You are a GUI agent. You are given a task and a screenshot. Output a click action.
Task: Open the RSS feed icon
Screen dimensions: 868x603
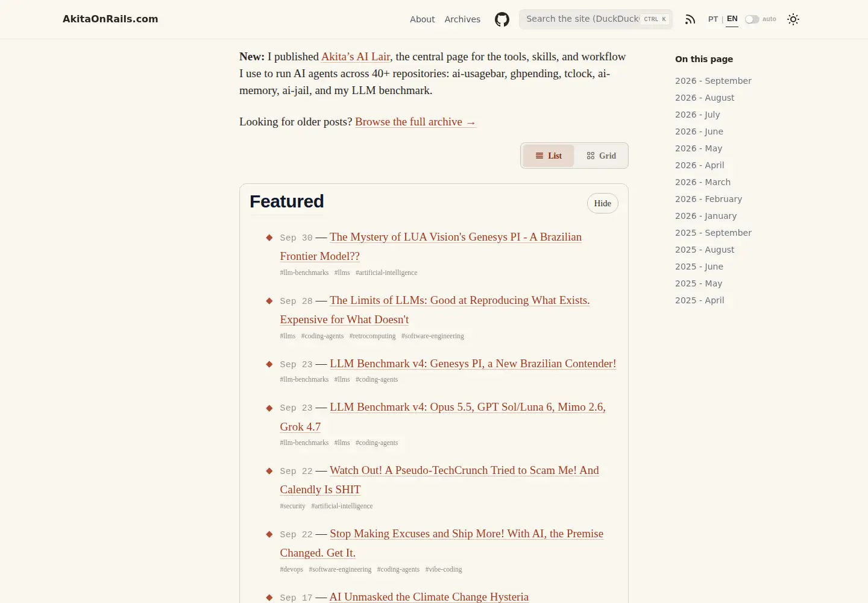tap(690, 19)
